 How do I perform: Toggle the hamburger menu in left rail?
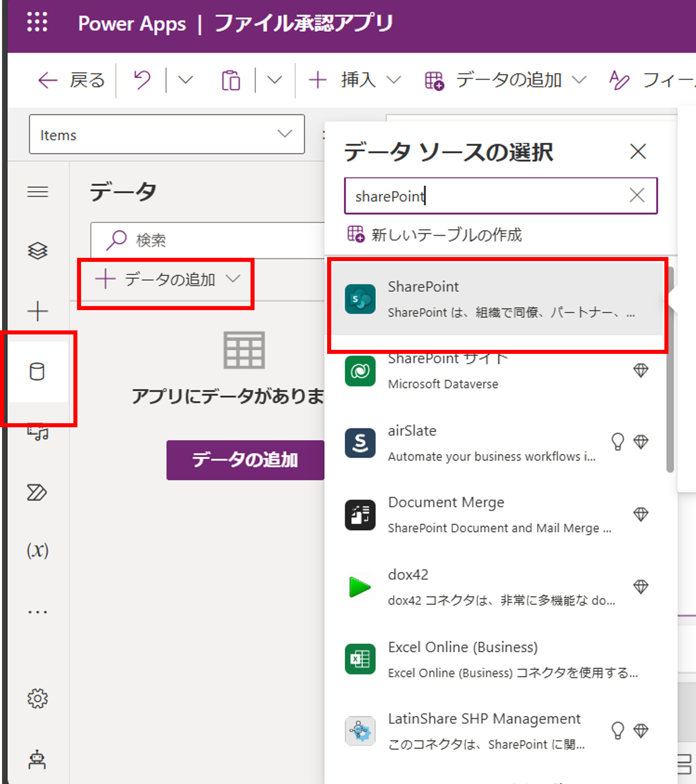38,191
